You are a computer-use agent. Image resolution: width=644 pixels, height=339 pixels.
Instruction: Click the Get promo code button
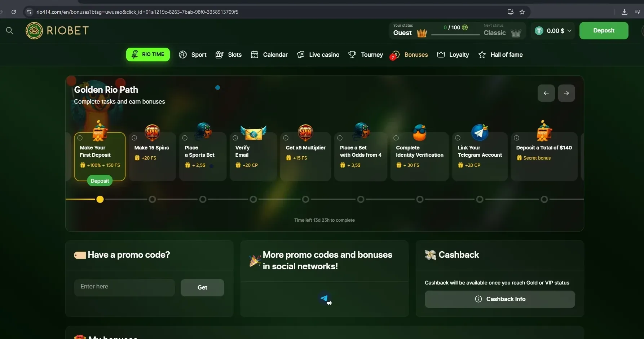pos(202,288)
